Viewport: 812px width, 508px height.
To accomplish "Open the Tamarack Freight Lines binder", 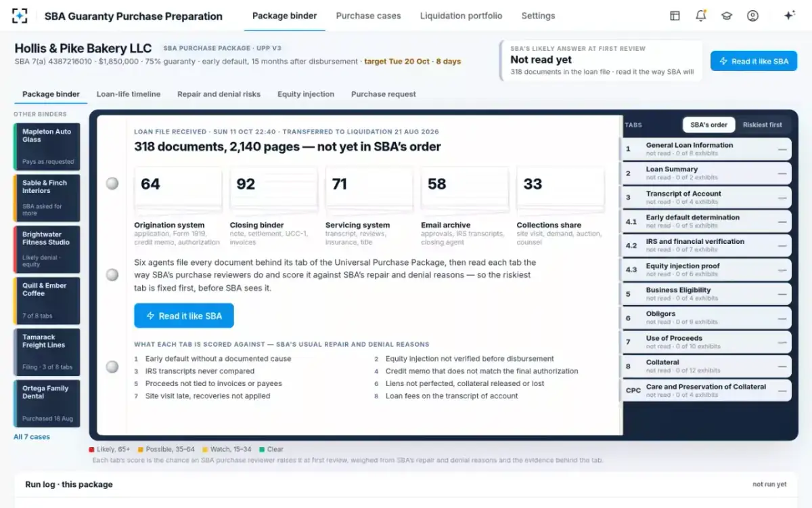I will point(47,352).
